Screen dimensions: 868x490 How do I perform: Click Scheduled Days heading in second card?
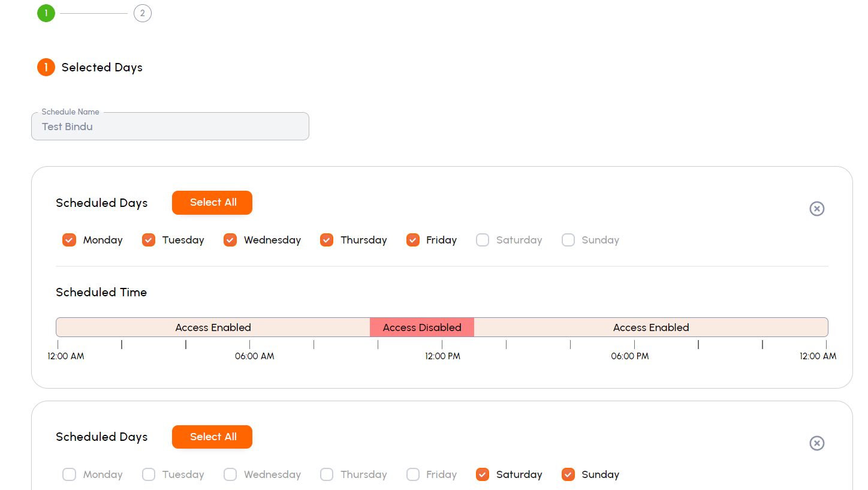(x=102, y=437)
